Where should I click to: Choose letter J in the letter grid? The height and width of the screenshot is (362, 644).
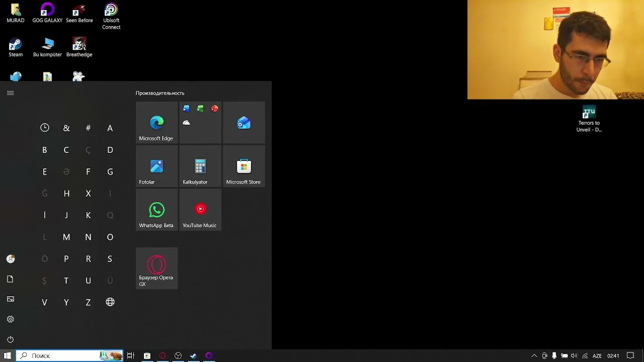point(66,215)
